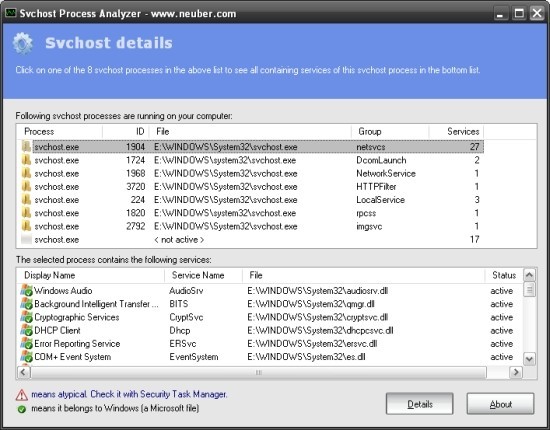Click the gear icon next to Svchost details

click(x=23, y=43)
